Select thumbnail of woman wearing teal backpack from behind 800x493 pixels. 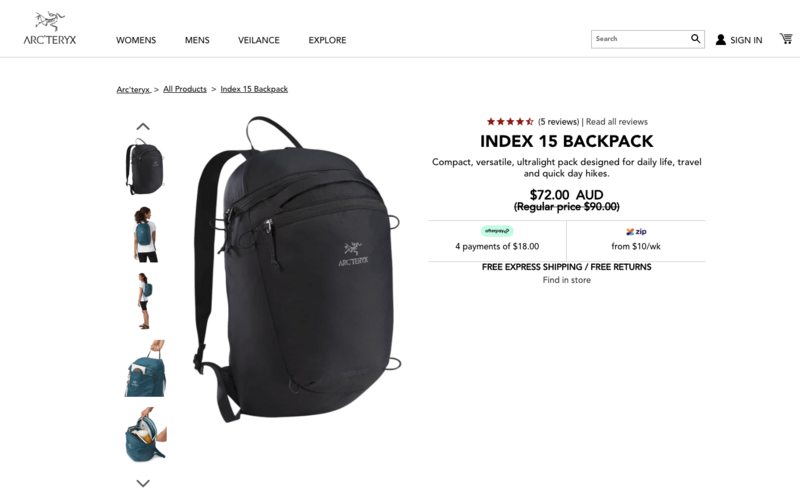coord(145,234)
